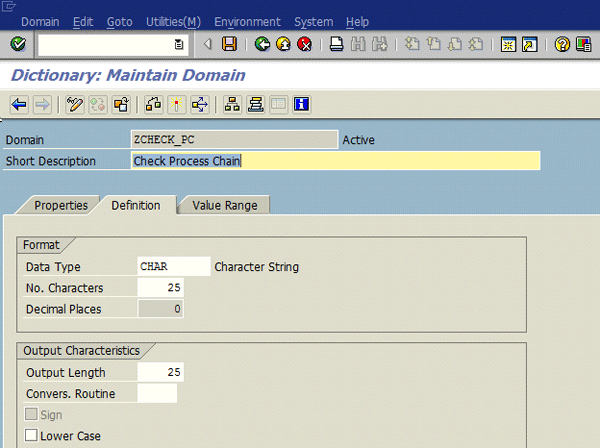This screenshot has height=448, width=600.
Task: Click the red Cancel icon
Action: 304,44
